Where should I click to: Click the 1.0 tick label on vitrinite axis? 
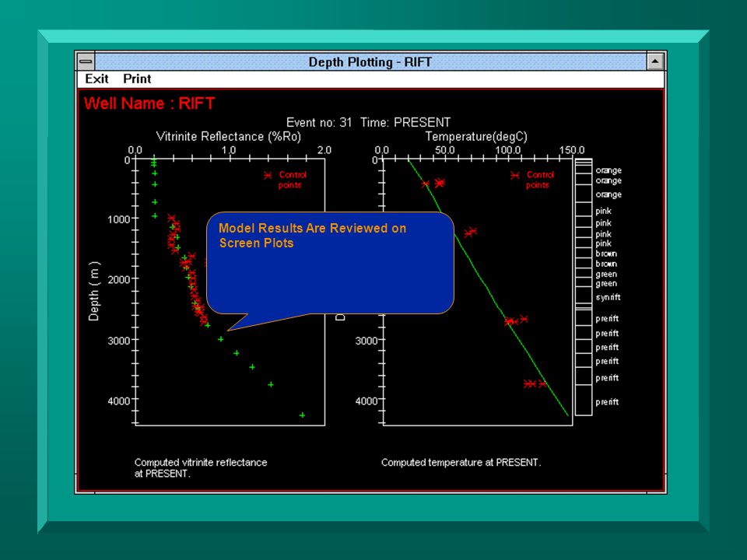click(x=229, y=150)
